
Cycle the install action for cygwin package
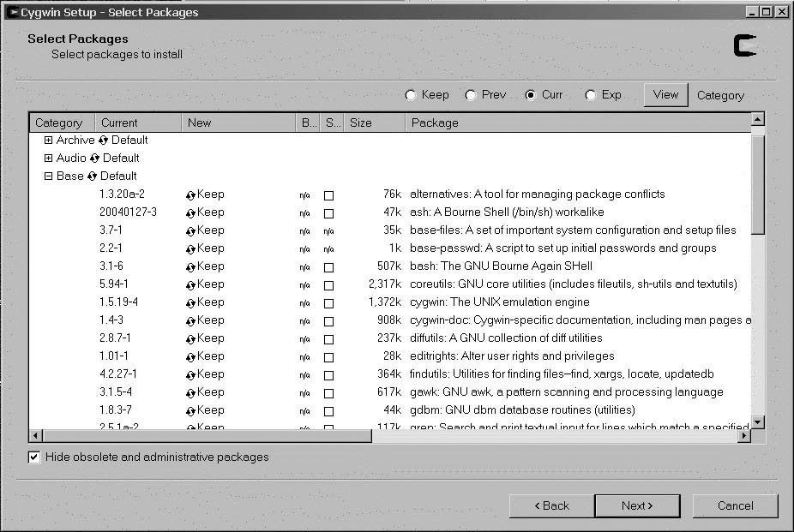[x=205, y=302]
